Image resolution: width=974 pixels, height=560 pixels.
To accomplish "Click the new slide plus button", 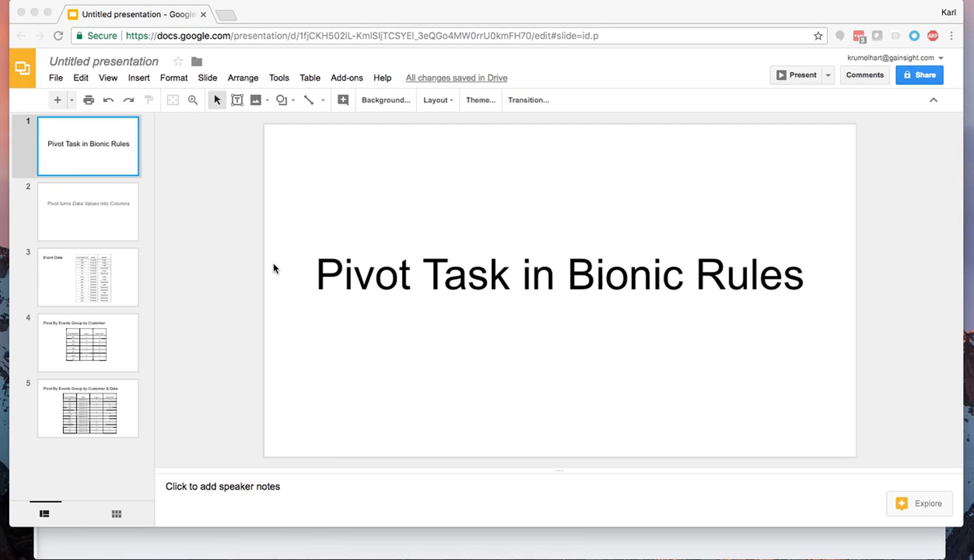I will 57,100.
